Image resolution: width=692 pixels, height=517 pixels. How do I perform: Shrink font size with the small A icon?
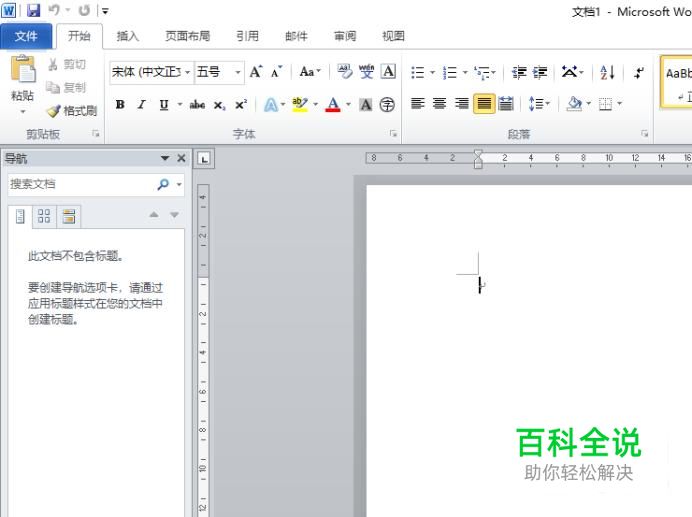pyautogui.click(x=277, y=72)
